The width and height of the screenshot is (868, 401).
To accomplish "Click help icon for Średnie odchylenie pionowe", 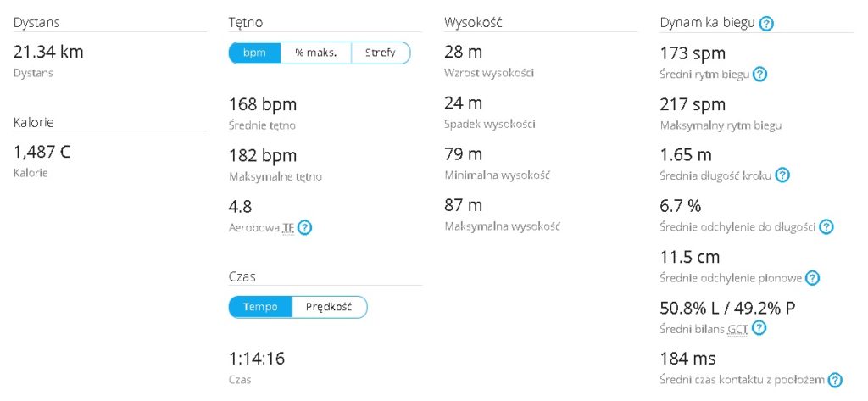I will click(812, 278).
